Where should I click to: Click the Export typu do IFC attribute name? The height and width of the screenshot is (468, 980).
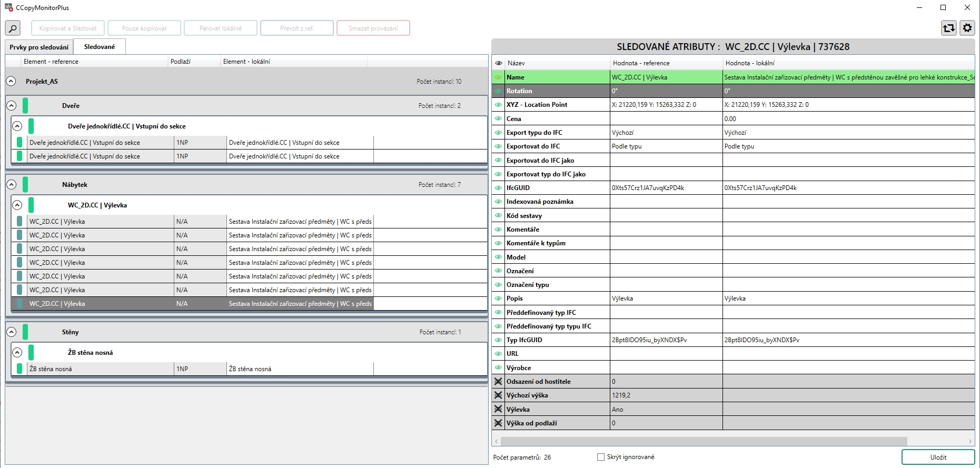(534, 132)
